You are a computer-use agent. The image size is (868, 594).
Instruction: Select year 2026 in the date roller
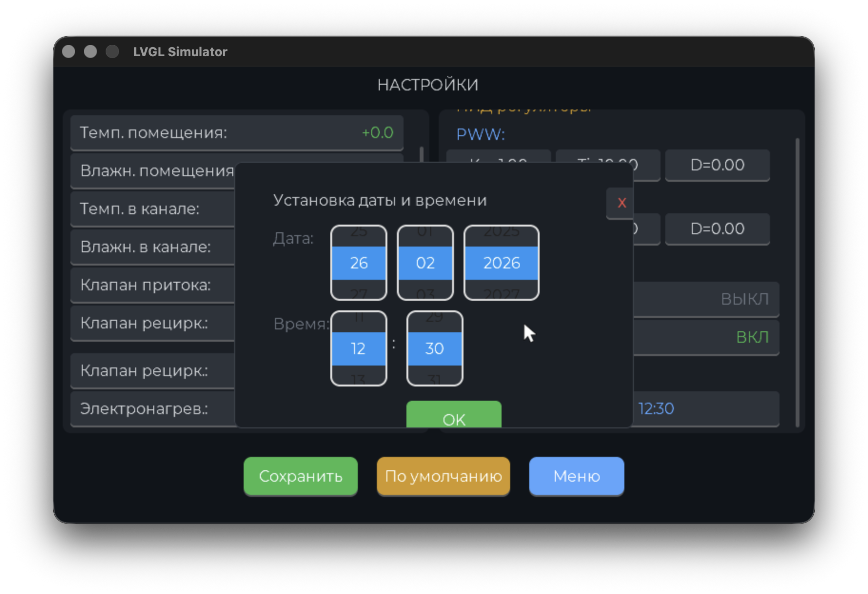502,263
